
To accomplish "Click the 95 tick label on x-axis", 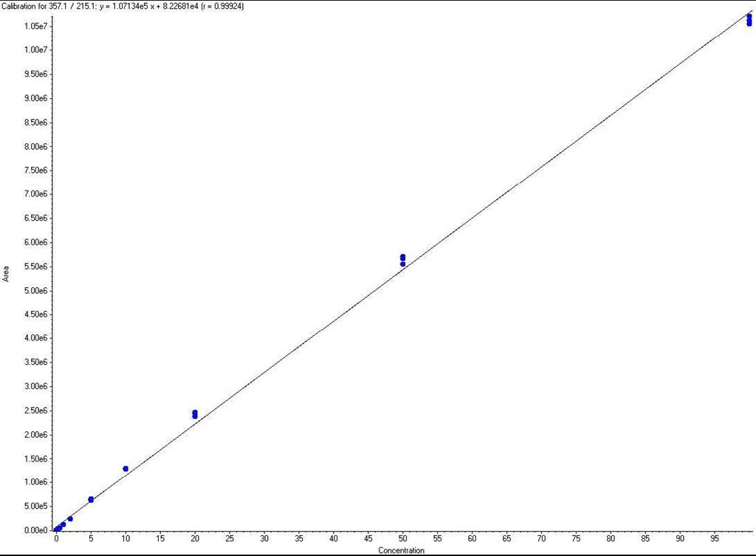I will pos(714,540).
